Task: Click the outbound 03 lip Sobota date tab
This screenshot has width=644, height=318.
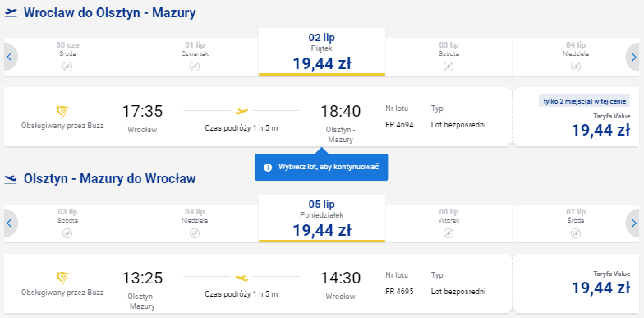Action: pos(448,57)
